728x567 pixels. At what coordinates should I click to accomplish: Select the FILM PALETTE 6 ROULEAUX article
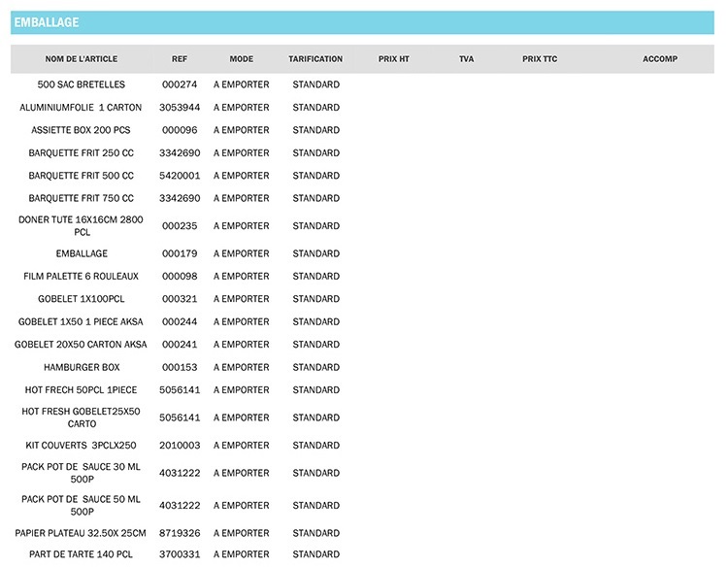click(x=82, y=277)
